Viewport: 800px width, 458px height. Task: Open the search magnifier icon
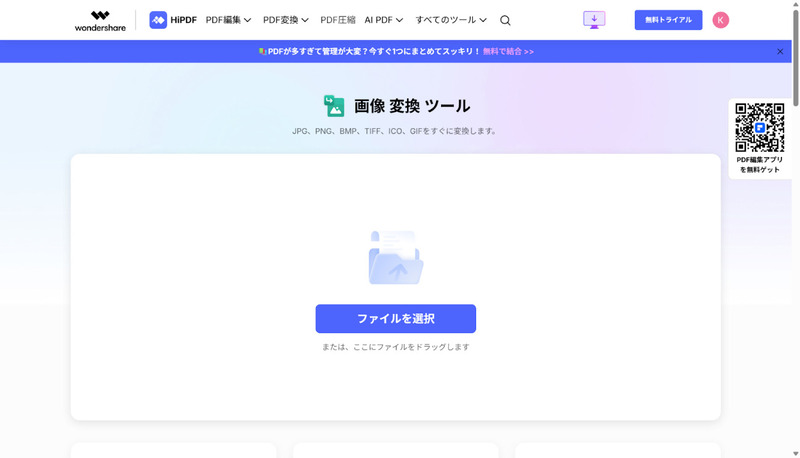point(505,20)
